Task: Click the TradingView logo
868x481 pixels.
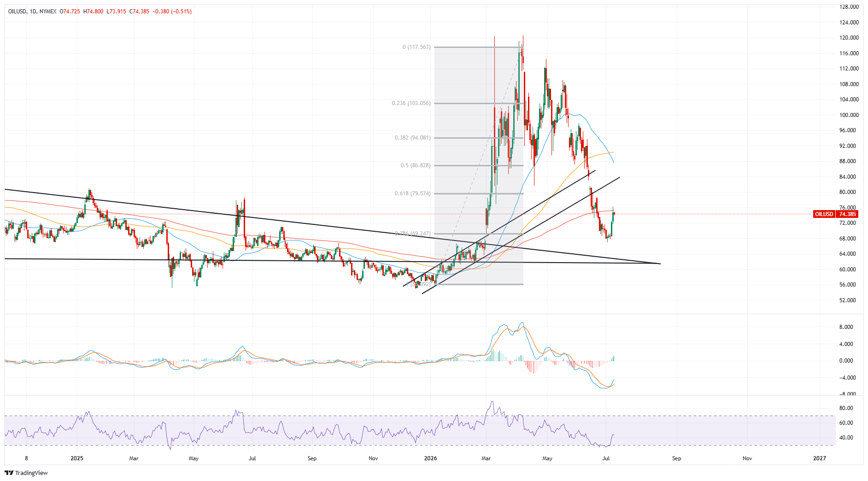Action: coord(26,473)
